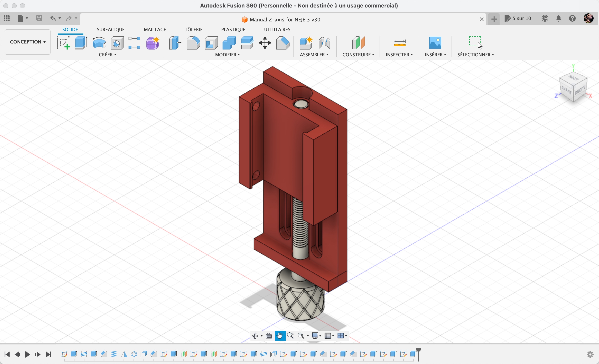Open the Joint tool under Assembler
The image size is (599, 364).
324,43
